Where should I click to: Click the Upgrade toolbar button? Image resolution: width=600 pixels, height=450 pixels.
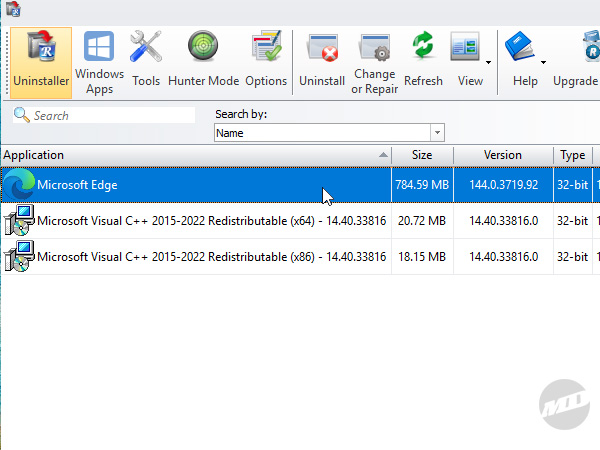pos(578,60)
